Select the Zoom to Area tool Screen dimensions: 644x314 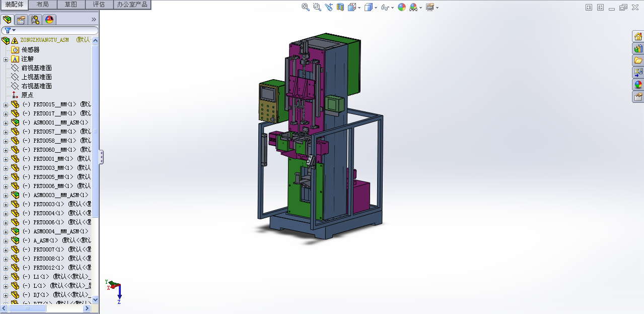pos(317,7)
